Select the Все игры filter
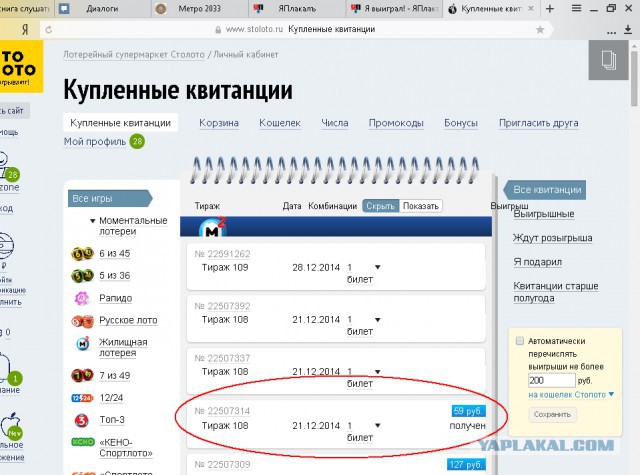This screenshot has width=640, height=475. pyautogui.click(x=110, y=199)
